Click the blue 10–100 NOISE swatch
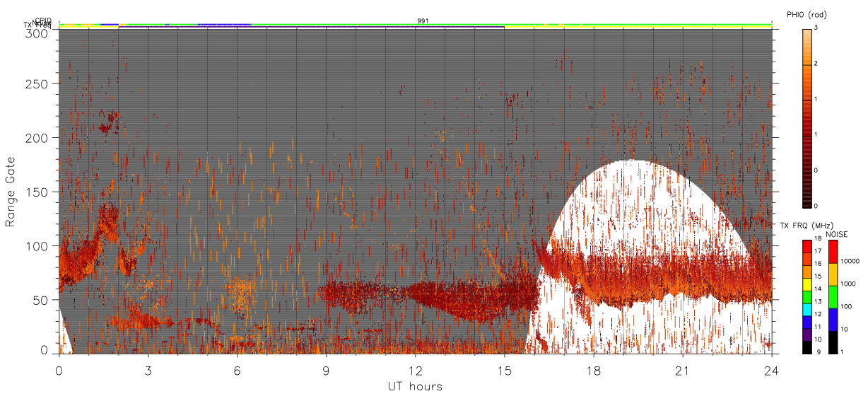868x401 pixels. pyautogui.click(x=833, y=320)
